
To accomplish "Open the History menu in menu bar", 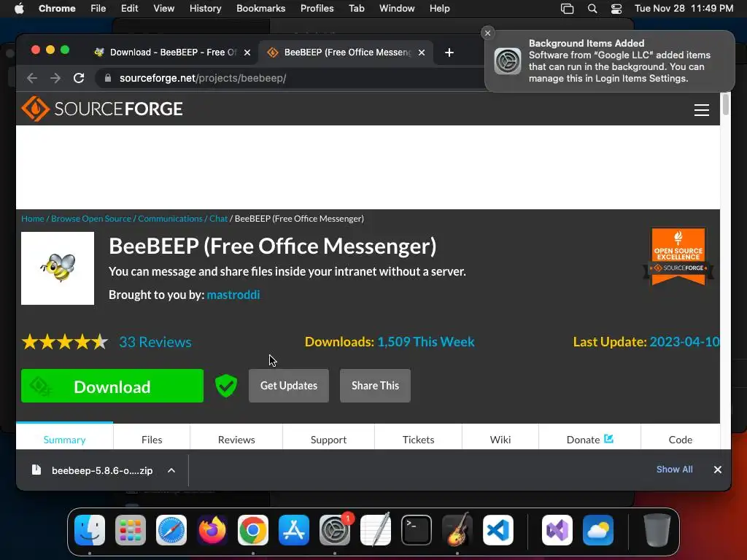I will click(x=205, y=9).
